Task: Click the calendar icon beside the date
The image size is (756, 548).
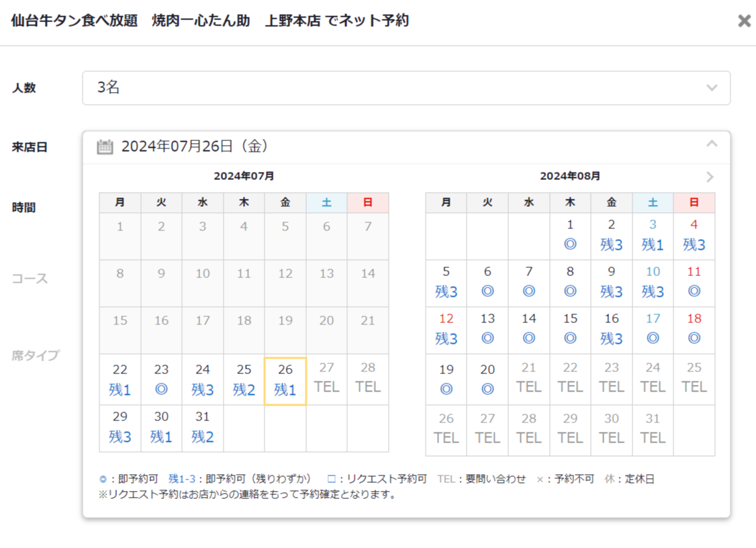Action: (105, 146)
